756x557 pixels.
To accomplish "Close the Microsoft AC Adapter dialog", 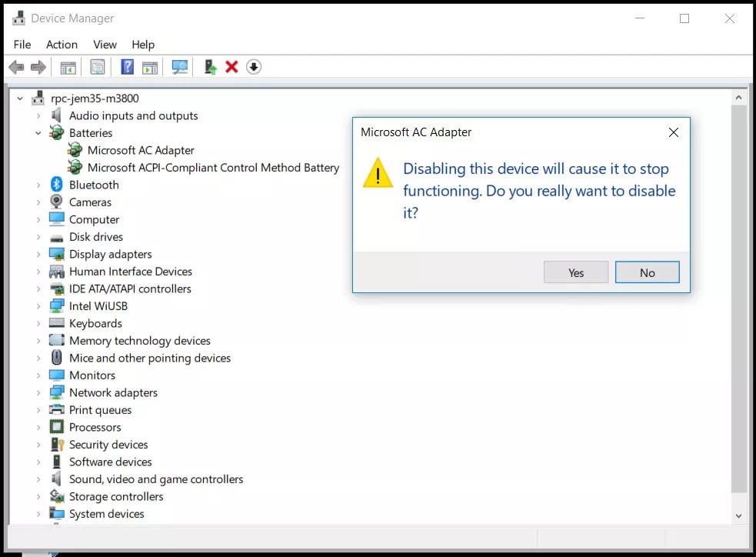I will click(673, 132).
